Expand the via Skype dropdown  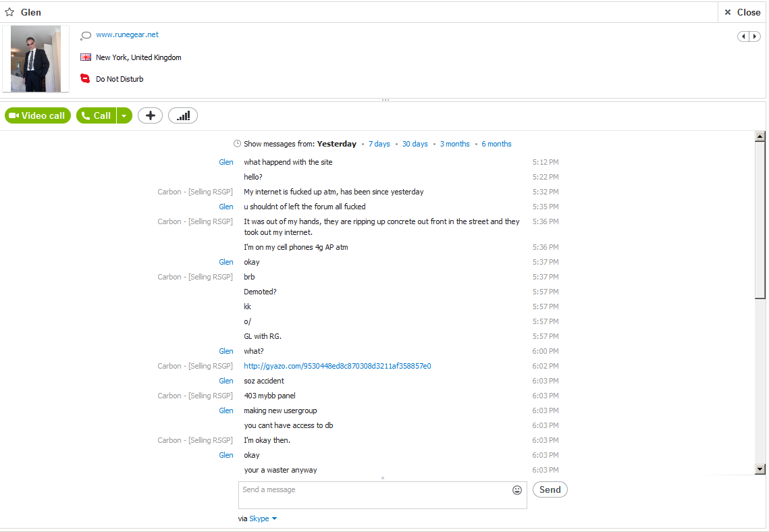[x=263, y=518]
